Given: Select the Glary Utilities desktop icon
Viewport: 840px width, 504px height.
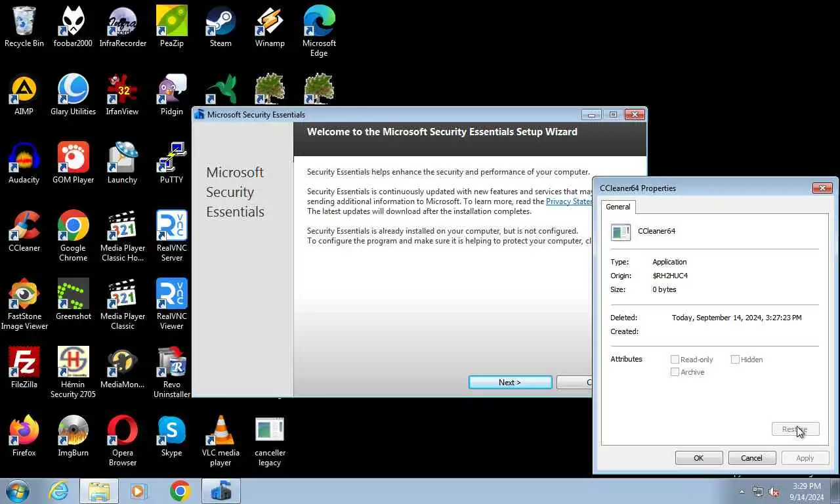Looking at the screenshot, I should [x=73, y=95].
